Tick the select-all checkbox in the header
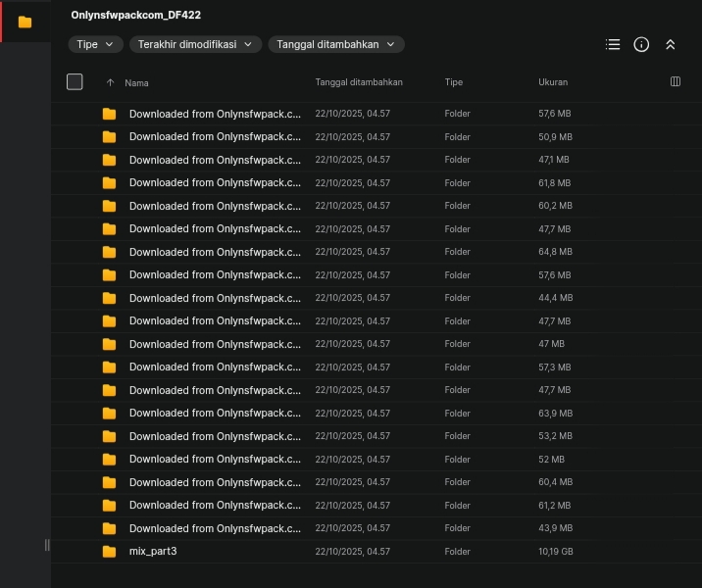 point(75,82)
